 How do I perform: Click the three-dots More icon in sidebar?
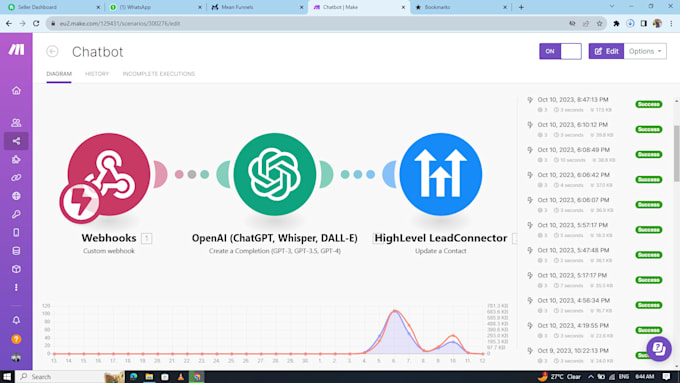point(16,288)
